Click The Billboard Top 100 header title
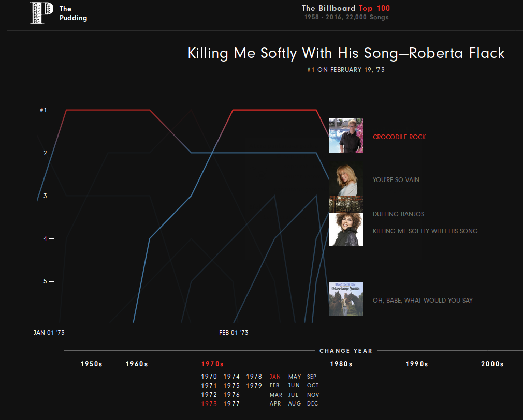 346,8
